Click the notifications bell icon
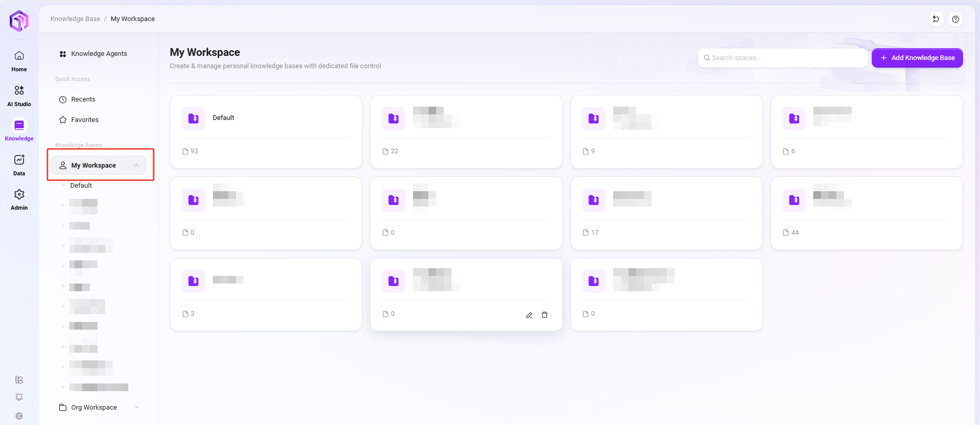980x425 pixels. pos(19,397)
